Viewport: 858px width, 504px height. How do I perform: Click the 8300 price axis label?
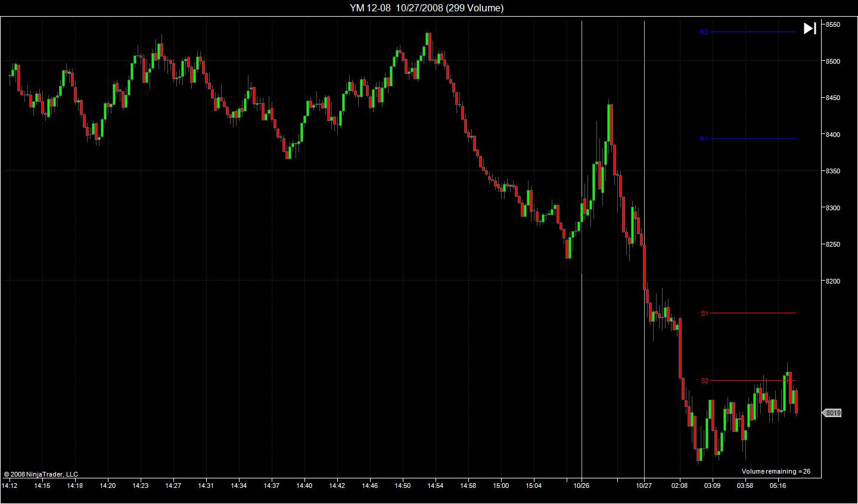click(x=832, y=208)
